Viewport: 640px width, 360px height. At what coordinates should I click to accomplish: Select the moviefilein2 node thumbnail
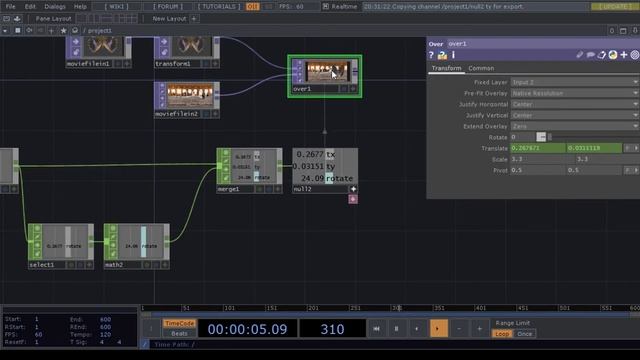pos(190,96)
